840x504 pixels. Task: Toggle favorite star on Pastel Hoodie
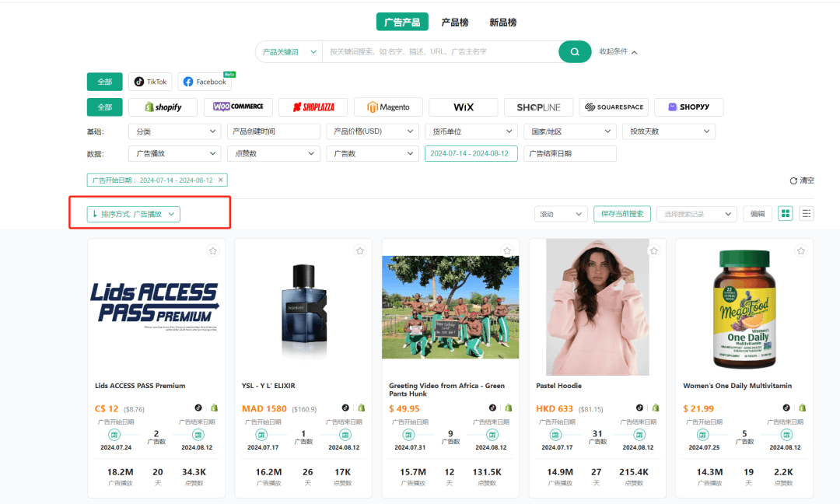pos(653,250)
